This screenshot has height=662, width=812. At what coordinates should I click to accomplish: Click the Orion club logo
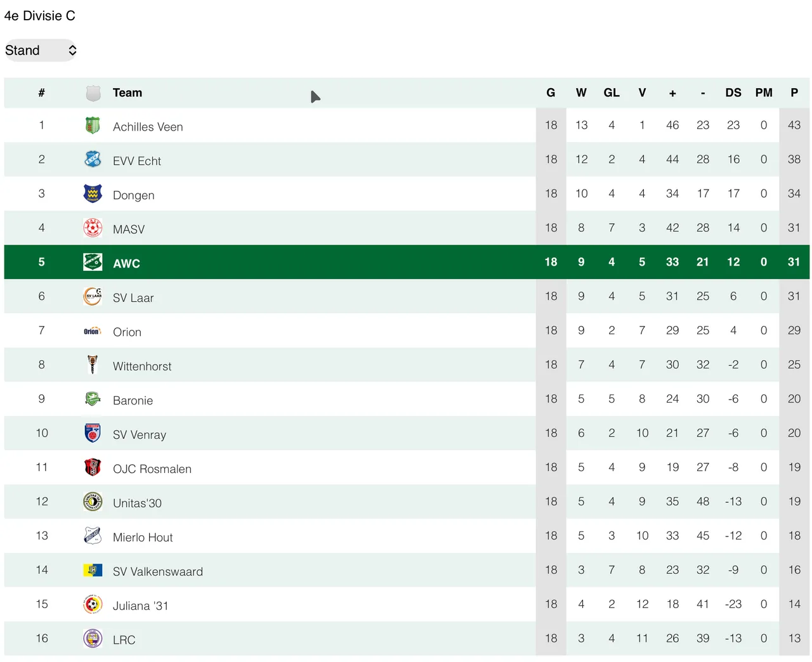93,331
